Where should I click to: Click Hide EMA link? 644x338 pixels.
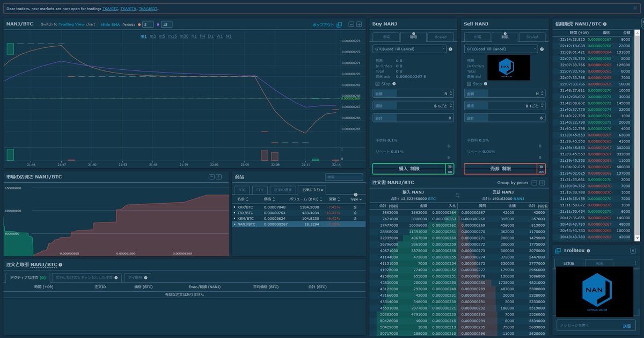(x=110, y=24)
